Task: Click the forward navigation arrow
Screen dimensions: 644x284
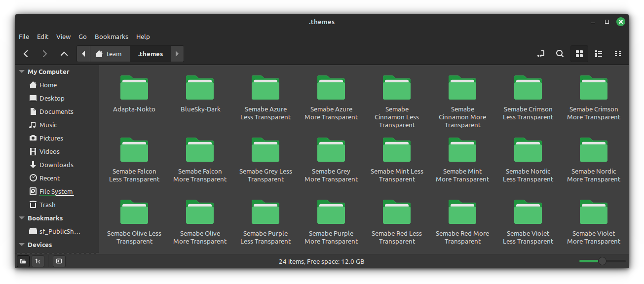Action: point(44,53)
